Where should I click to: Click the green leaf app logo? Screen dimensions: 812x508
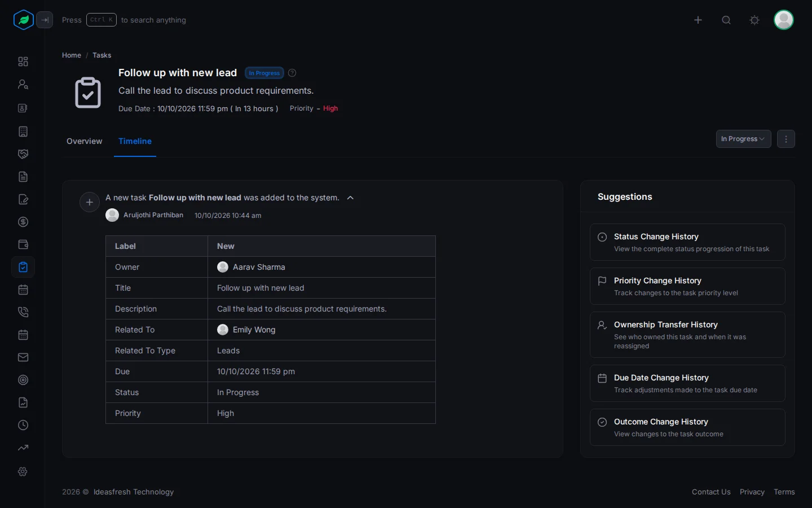[x=24, y=20]
